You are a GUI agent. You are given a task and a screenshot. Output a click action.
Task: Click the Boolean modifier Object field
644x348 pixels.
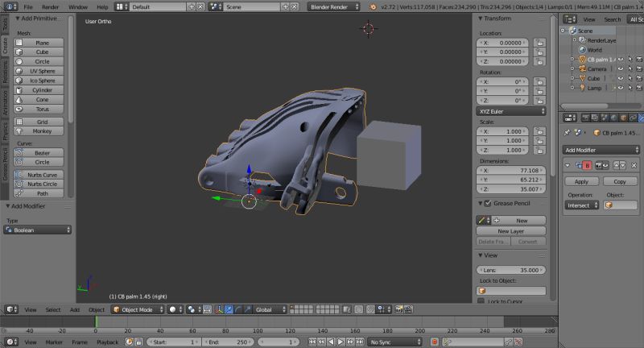coord(620,205)
